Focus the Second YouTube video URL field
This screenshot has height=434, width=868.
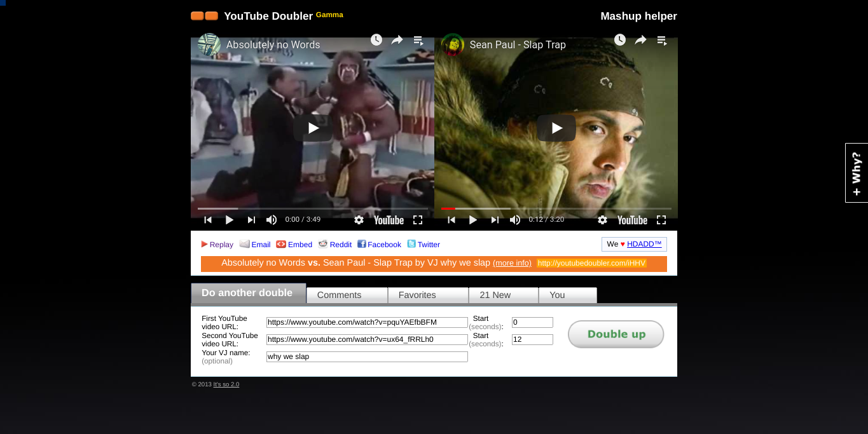367,339
